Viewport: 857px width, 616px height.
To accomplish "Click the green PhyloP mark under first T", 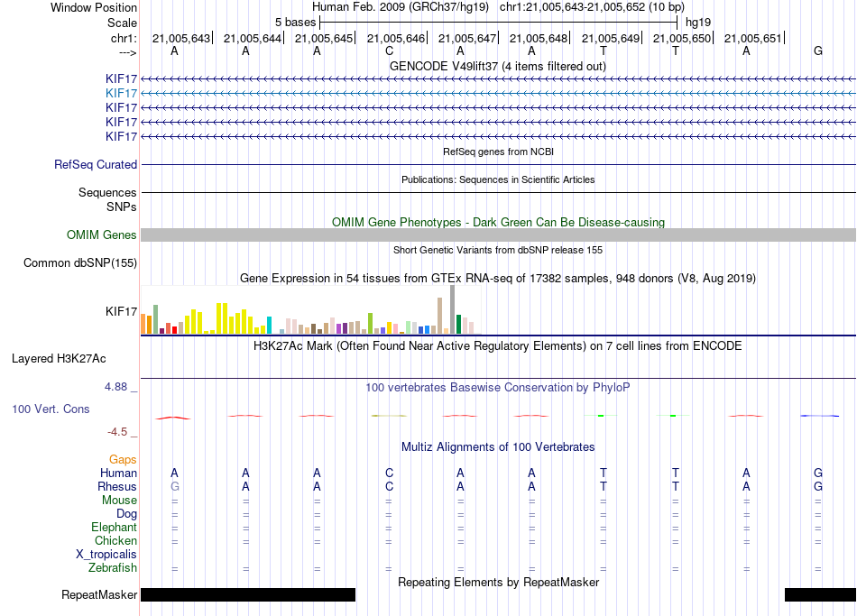I will pos(601,416).
